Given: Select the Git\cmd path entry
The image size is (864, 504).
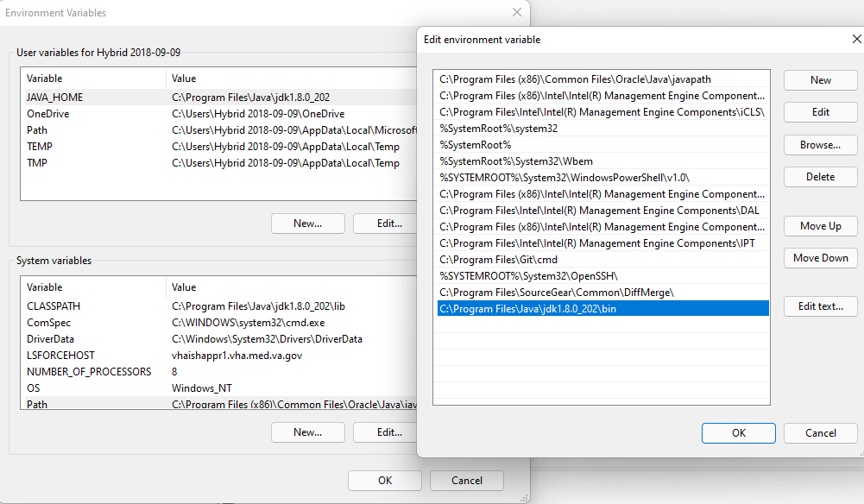Looking at the screenshot, I should click(x=602, y=260).
